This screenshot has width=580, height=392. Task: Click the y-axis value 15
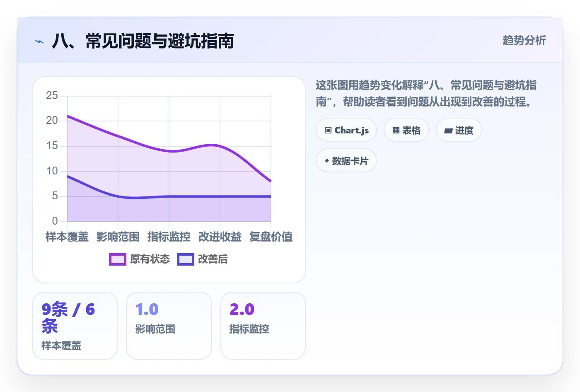point(52,146)
